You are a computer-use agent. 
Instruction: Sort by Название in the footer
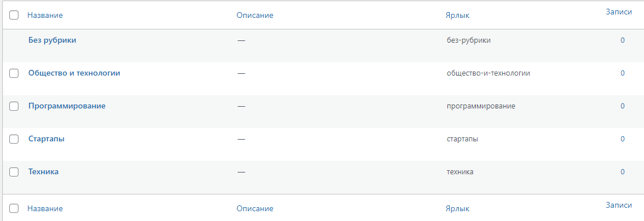tap(45, 208)
